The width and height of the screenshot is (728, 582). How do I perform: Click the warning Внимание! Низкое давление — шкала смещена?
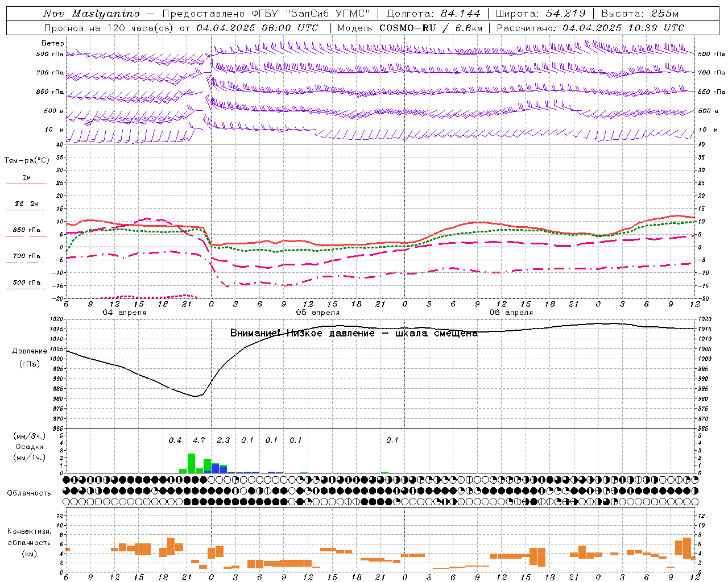click(x=354, y=334)
